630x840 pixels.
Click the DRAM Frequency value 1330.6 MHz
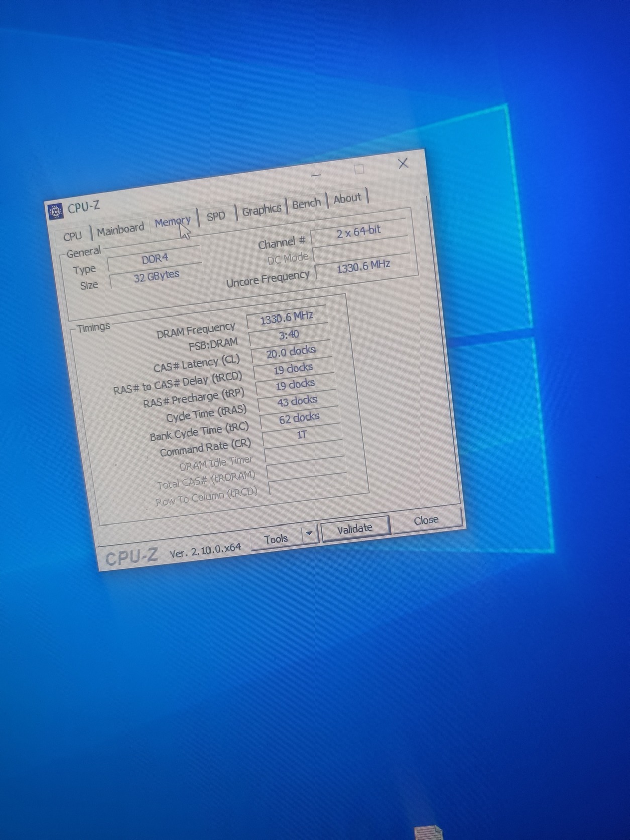287,317
